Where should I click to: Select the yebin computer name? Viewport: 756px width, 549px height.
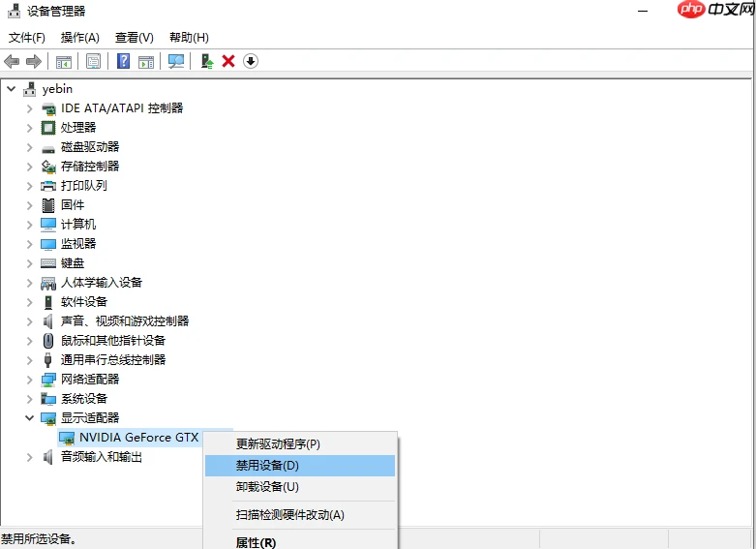(57, 89)
